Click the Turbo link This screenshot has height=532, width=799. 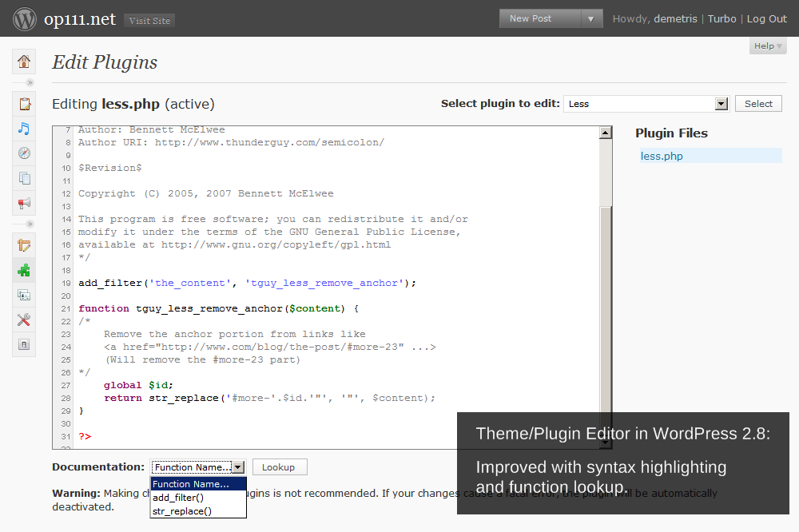pyautogui.click(x=721, y=19)
